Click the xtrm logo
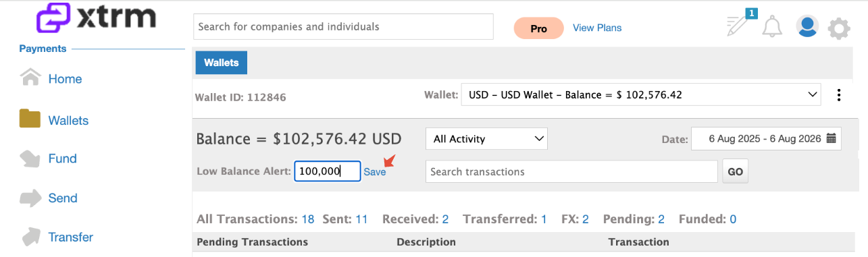 pos(96,18)
